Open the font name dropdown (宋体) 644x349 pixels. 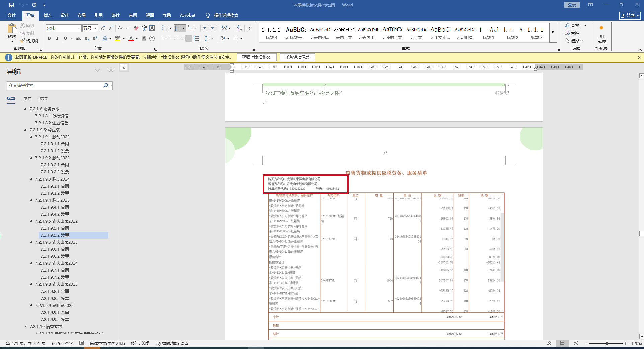tap(79, 28)
